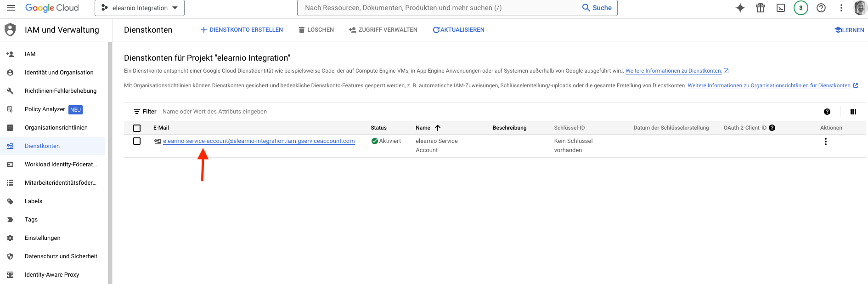Click the Filter icon above the table

(x=137, y=112)
